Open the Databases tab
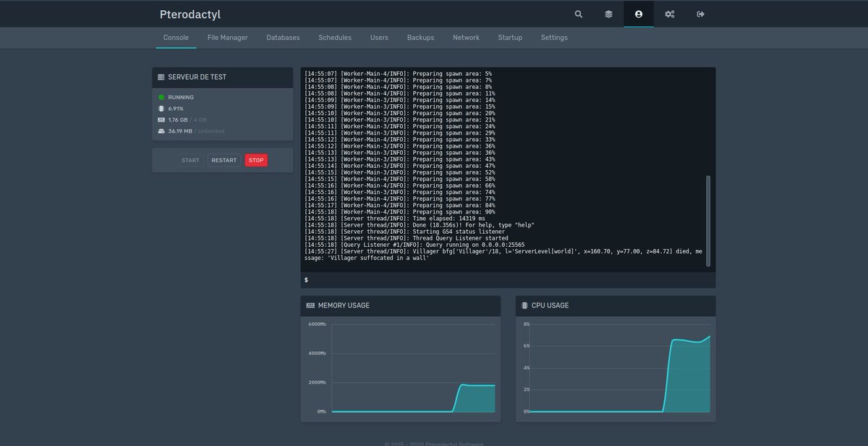The width and height of the screenshot is (868, 446). tap(283, 37)
